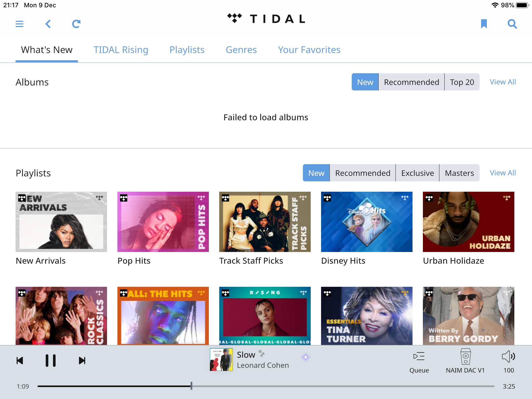
Task: Open the Disney Hits playlist cover
Action: (x=367, y=222)
